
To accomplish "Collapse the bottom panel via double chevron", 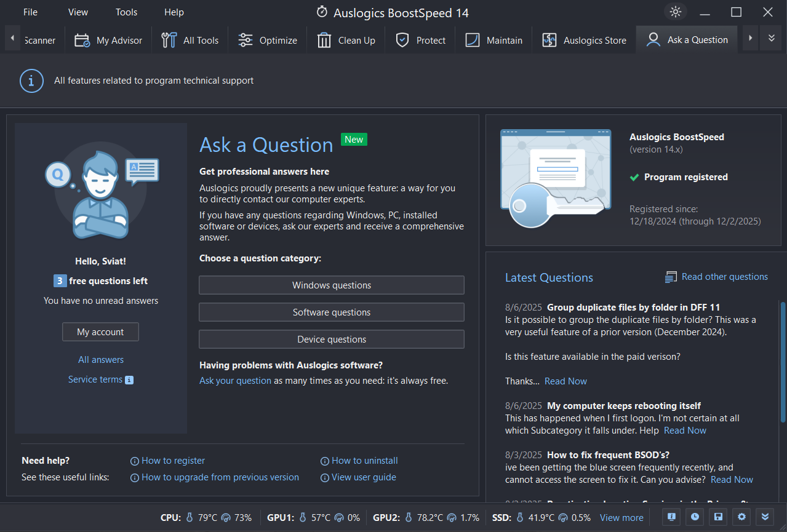I will [765, 517].
